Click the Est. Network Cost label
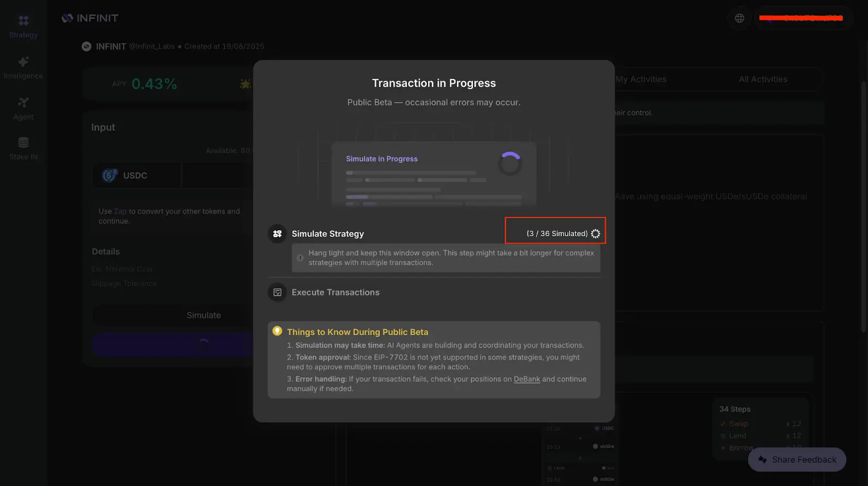This screenshot has height=486, width=868. (122, 269)
